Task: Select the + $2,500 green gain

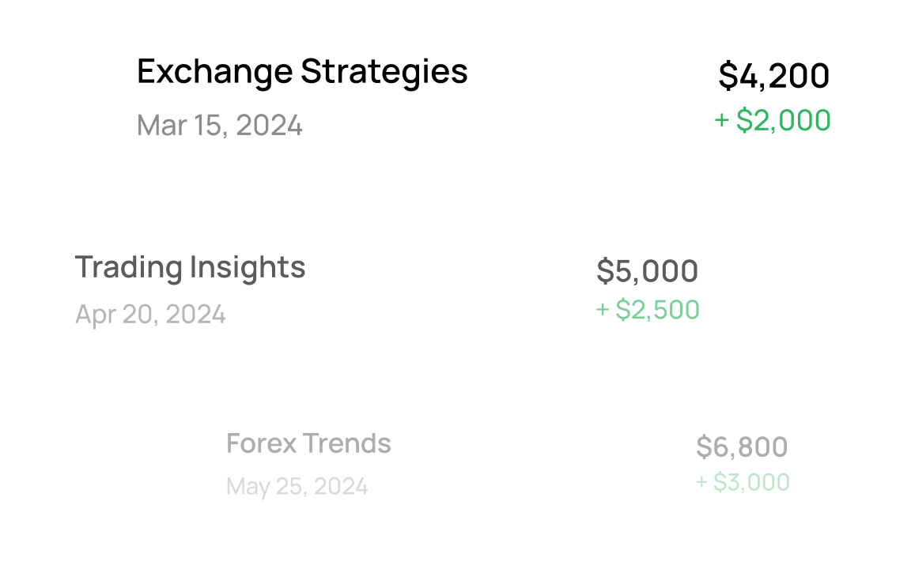Action: (x=648, y=309)
